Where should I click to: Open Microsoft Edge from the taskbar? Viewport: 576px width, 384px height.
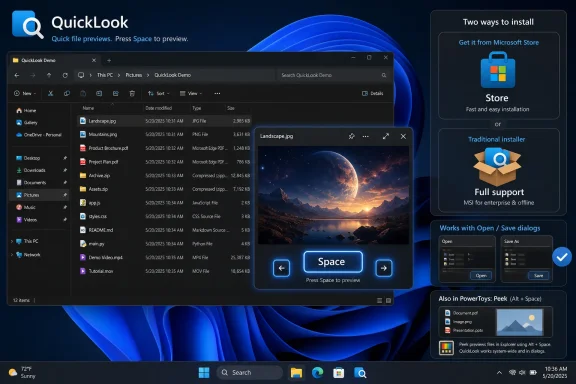pyautogui.click(x=317, y=373)
